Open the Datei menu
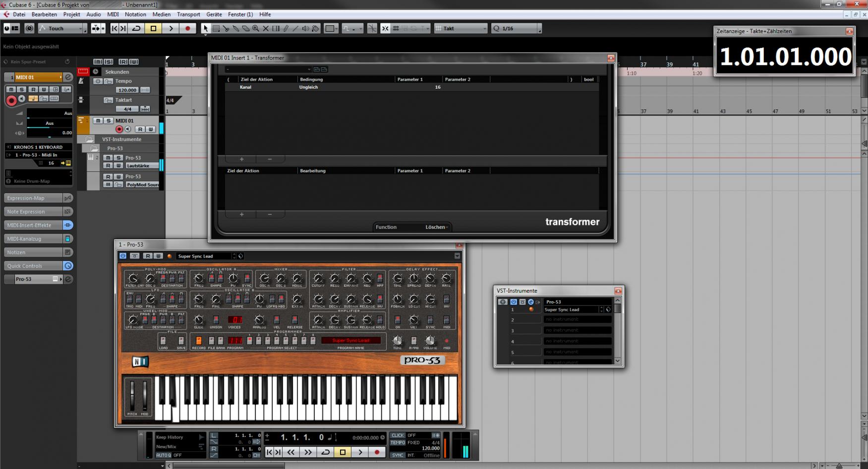Image resolution: width=868 pixels, height=469 pixels. pos(19,14)
